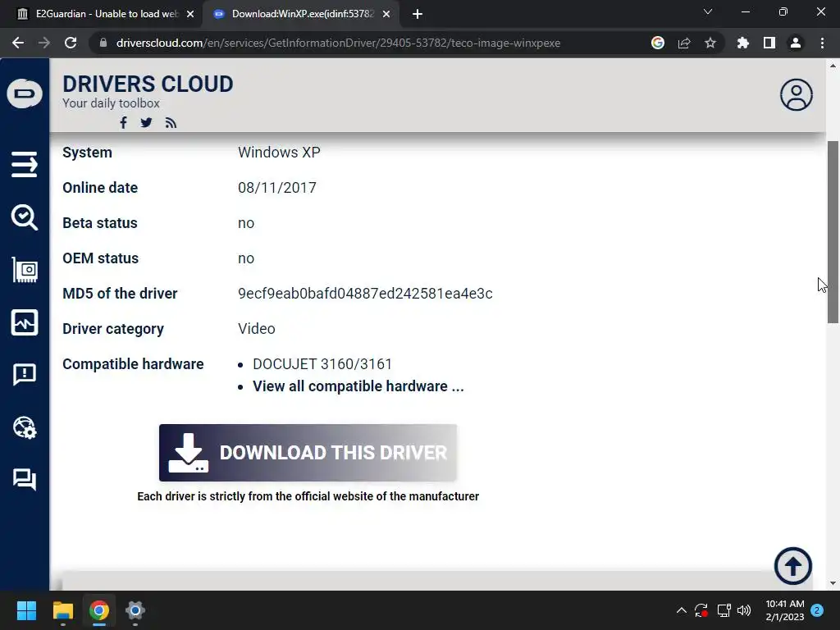Open the notification badge showing 2

coord(817,610)
